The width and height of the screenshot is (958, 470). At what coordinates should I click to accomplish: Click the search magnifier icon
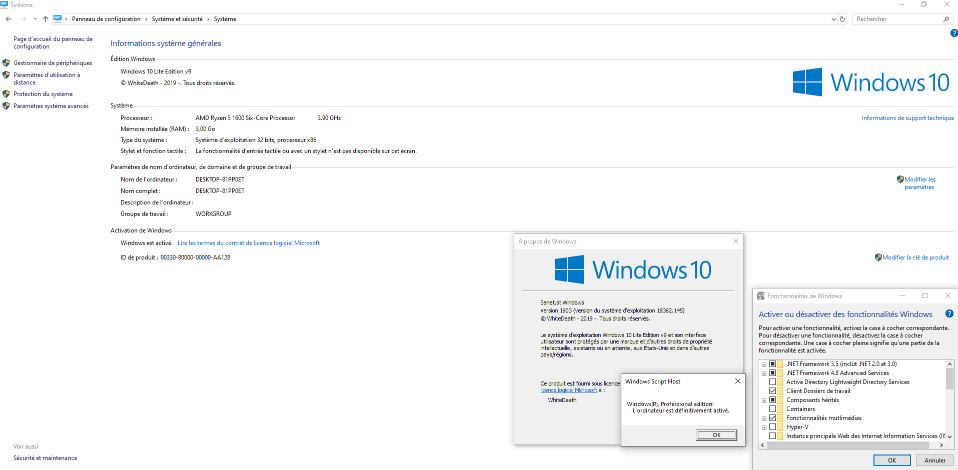tap(946, 19)
